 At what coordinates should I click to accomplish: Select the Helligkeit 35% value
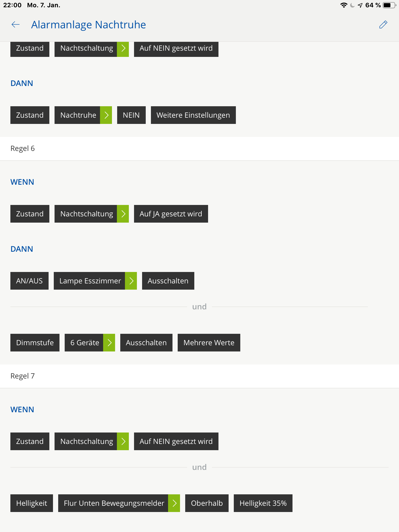(263, 503)
